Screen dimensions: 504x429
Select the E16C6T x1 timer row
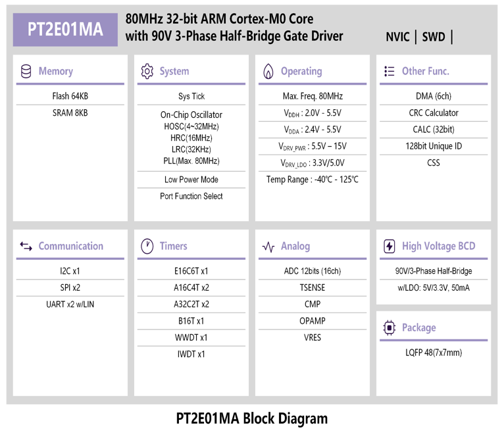191,271
